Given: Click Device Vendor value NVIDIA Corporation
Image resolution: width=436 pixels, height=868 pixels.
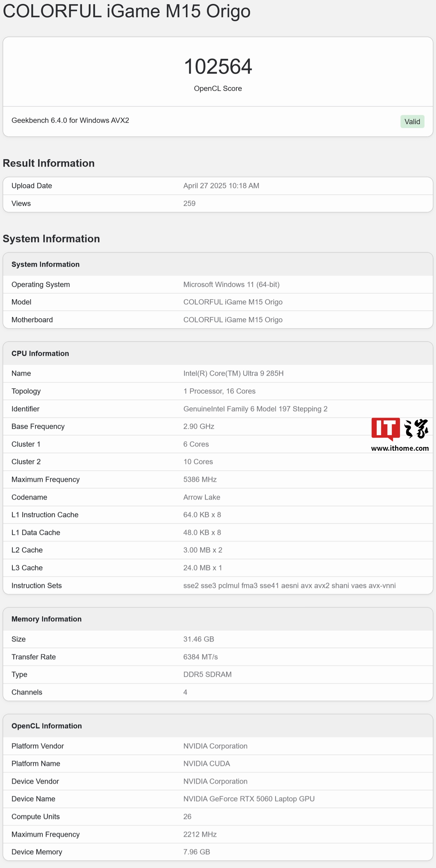Looking at the screenshot, I should (215, 781).
